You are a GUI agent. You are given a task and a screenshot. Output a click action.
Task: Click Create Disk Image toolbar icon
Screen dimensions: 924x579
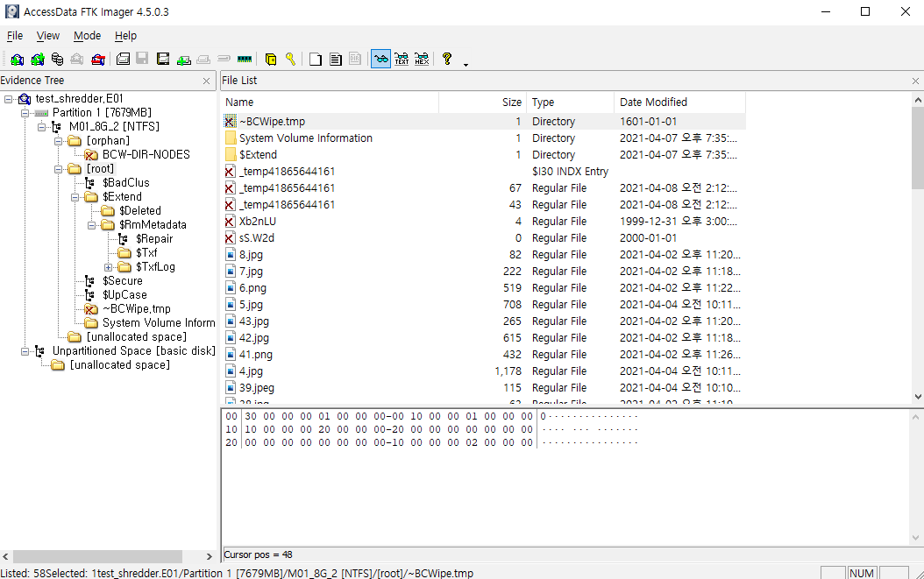123,59
